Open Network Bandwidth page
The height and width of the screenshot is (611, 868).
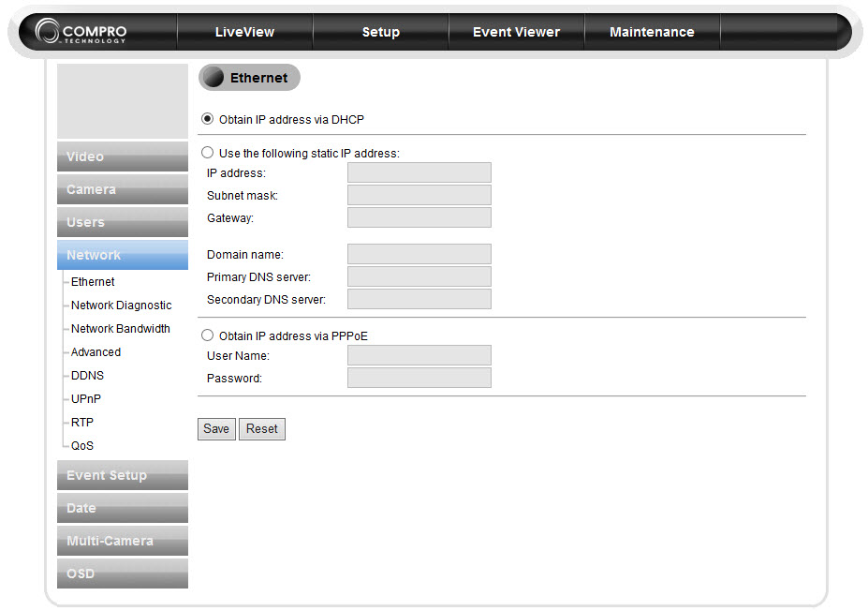coord(120,329)
